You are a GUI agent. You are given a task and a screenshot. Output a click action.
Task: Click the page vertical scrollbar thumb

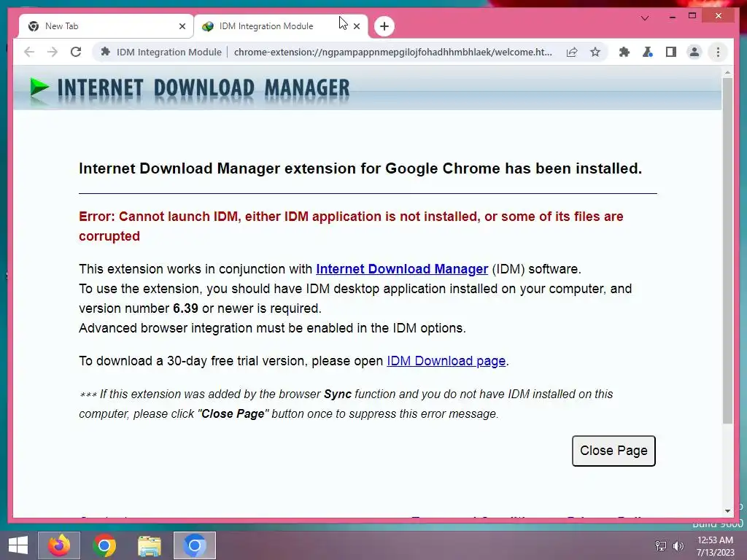coord(727,250)
